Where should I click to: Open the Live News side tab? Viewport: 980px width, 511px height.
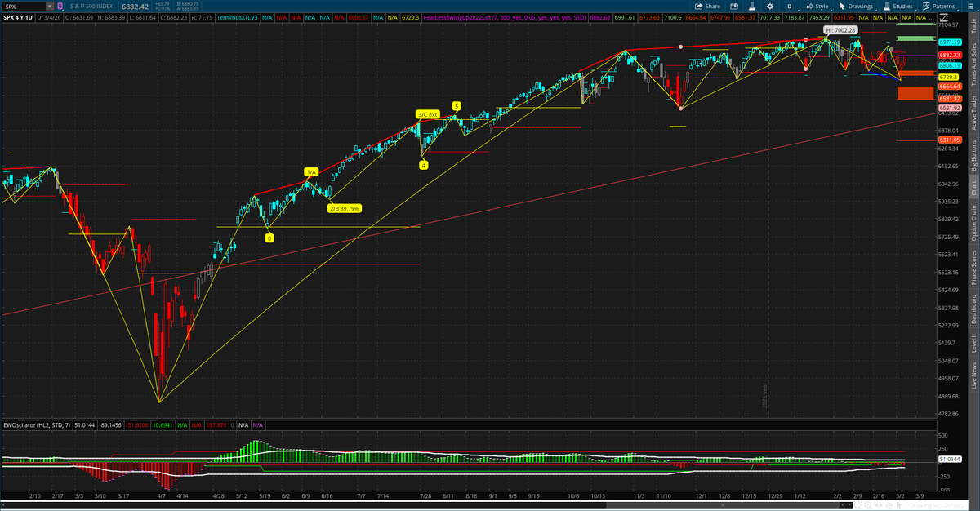[x=973, y=375]
